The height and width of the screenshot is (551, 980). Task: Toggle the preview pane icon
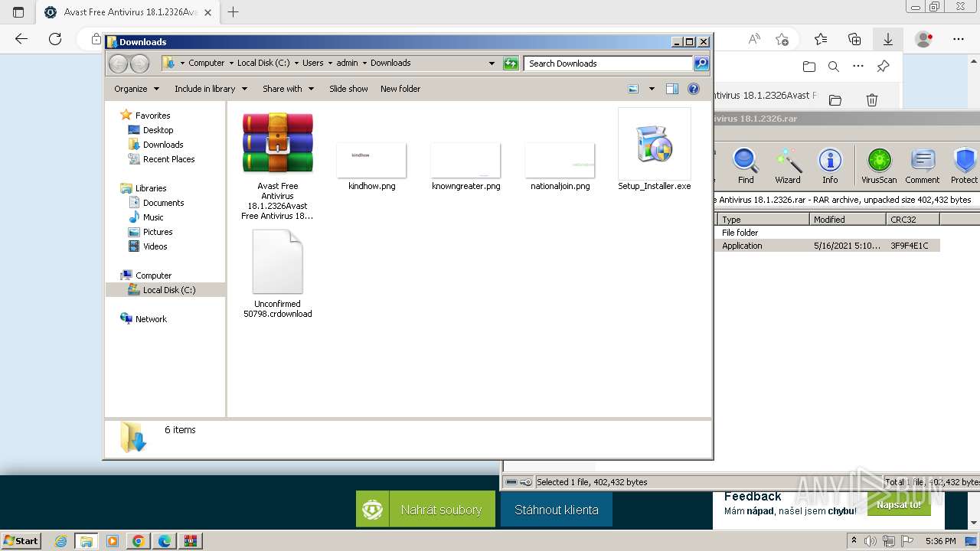coord(671,89)
